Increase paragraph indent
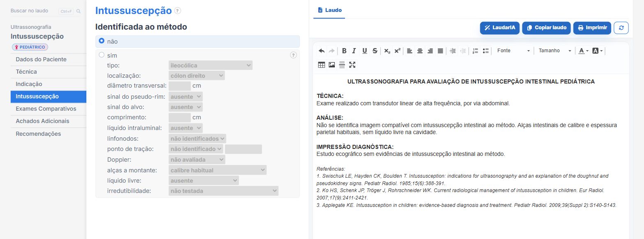 (x=453, y=51)
